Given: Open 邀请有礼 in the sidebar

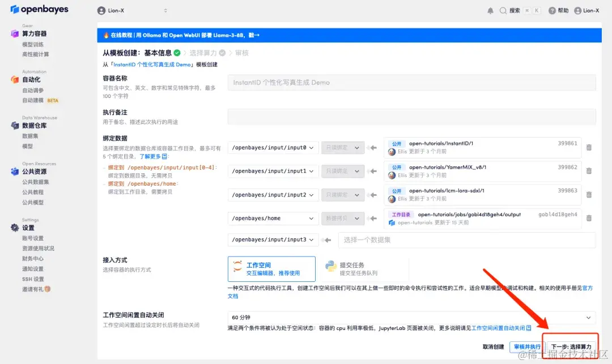Looking at the screenshot, I should 36,289.
